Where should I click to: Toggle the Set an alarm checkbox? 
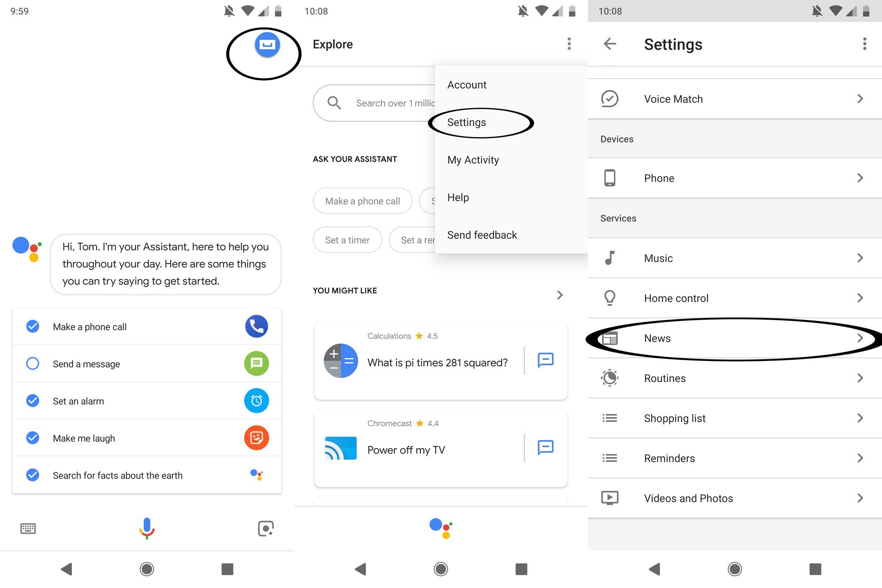[x=32, y=401]
